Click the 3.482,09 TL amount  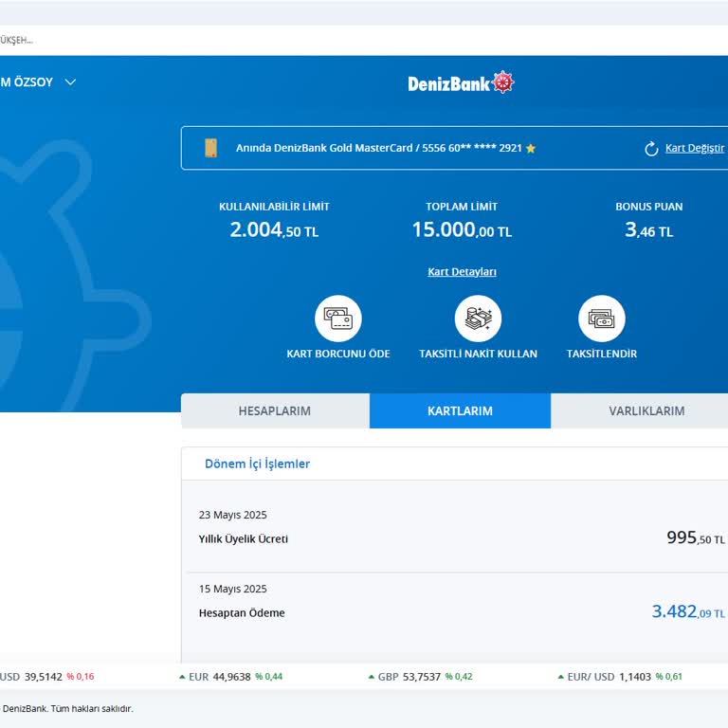(x=688, y=611)
